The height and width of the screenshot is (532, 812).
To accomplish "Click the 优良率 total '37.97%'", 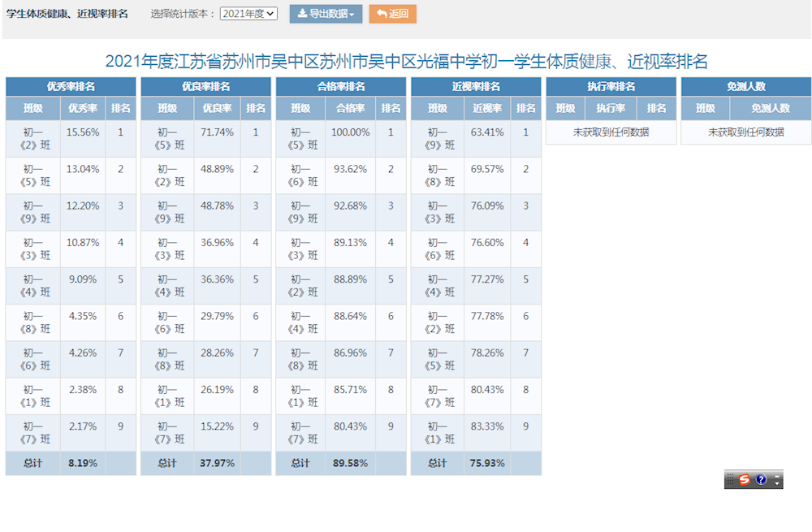I will click(x=217, y=464).
